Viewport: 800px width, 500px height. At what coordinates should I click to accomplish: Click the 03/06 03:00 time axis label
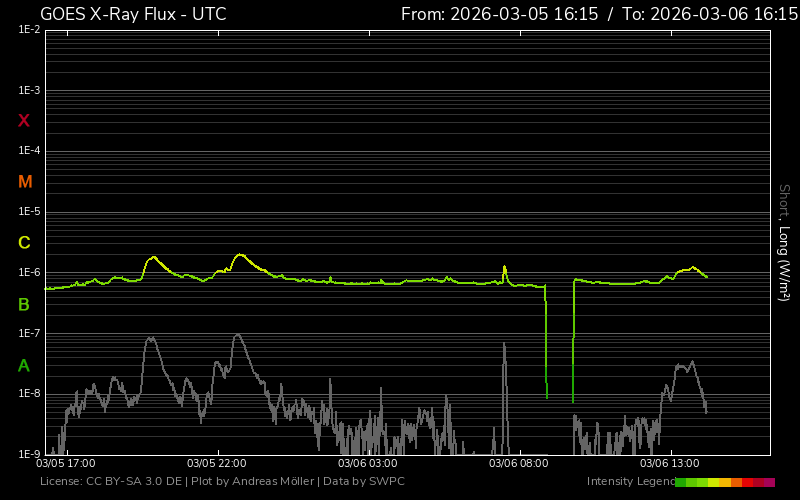pyautogui.click(x=367, y=464)
